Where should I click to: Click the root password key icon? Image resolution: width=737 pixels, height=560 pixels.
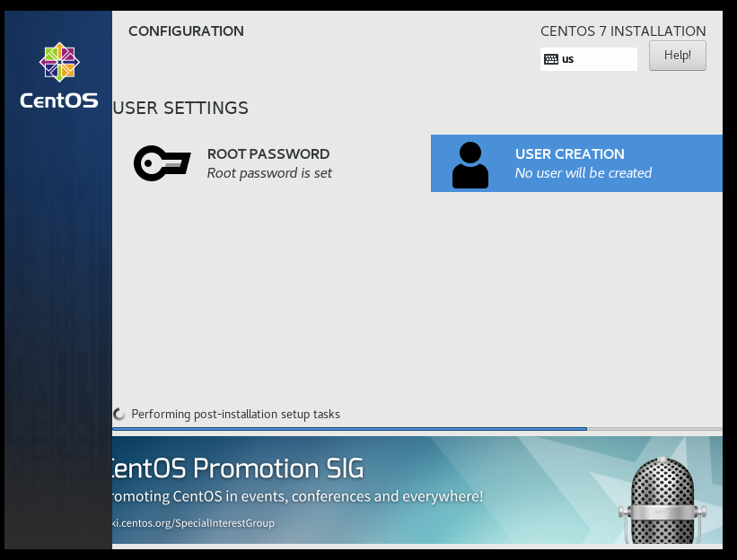[162, 163]
